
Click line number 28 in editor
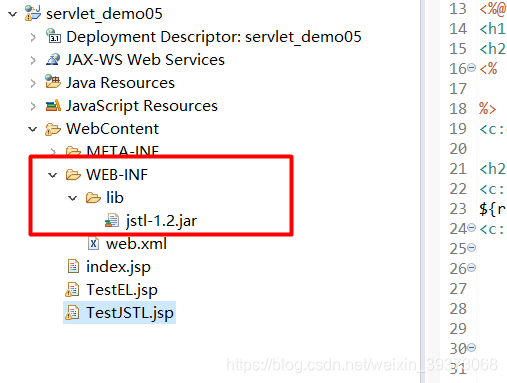pos(458,309)
